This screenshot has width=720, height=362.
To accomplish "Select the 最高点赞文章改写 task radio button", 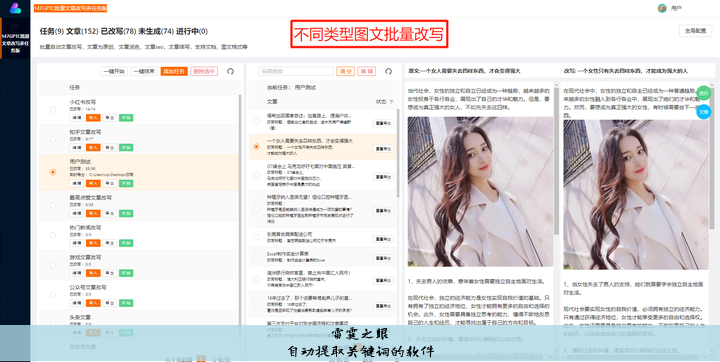I will click(x=53, y=205).
